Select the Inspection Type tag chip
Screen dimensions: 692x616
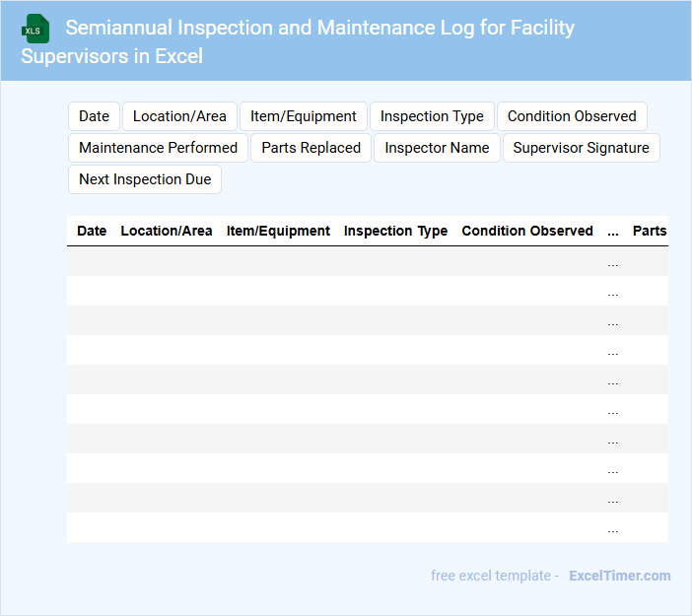(x=432, y=116)
